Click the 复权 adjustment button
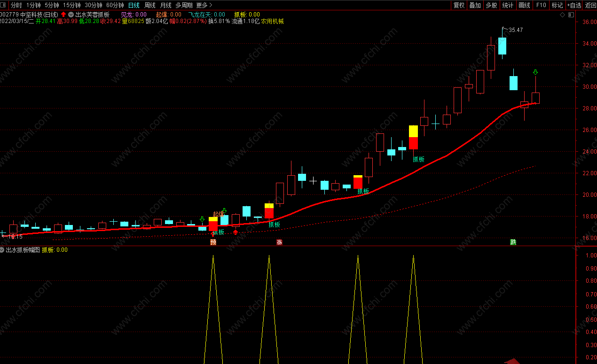 pyautogui.click(x=459, y=5)
